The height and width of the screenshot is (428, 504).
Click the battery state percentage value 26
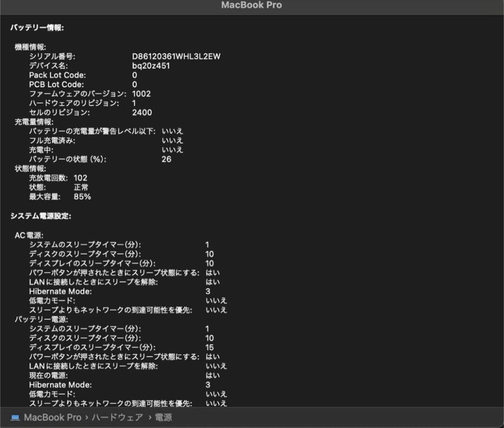tap(166, 159)
